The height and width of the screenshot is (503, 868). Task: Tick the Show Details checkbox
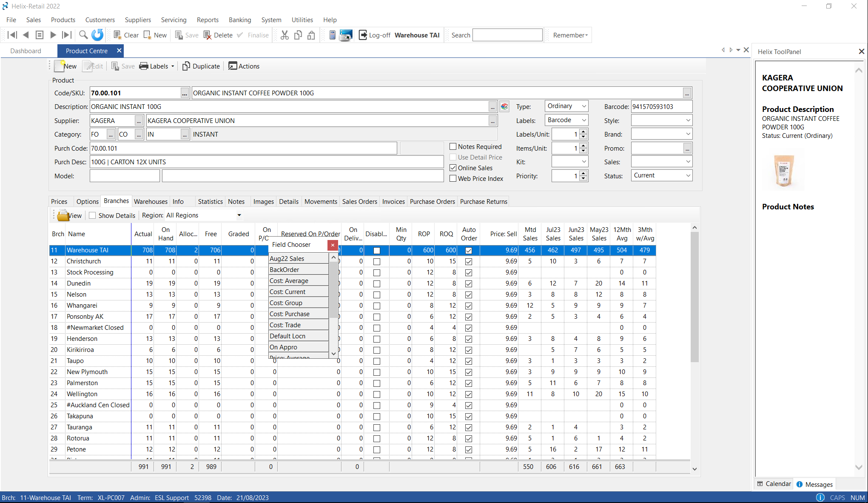coord(92,215)
